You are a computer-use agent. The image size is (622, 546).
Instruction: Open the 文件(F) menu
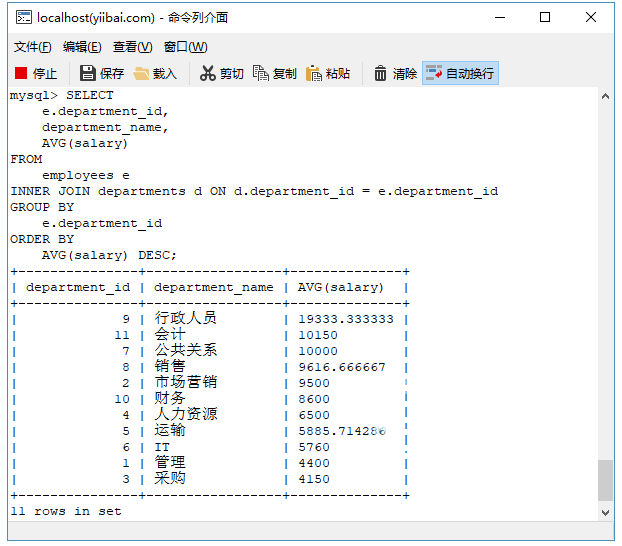tap(33, 47)
